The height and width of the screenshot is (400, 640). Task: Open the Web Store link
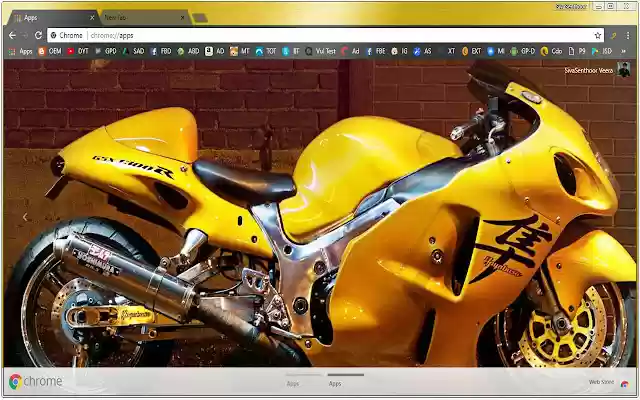[x=601, y=382]
